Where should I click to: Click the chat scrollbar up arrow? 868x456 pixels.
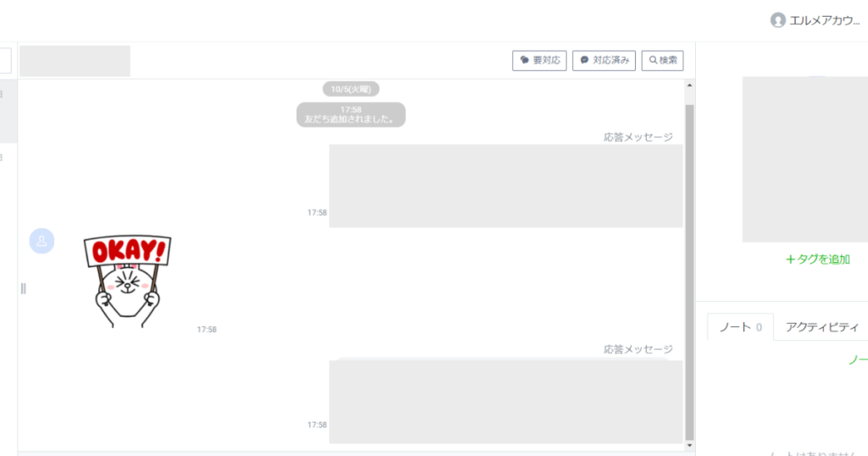tap(689, 86)
